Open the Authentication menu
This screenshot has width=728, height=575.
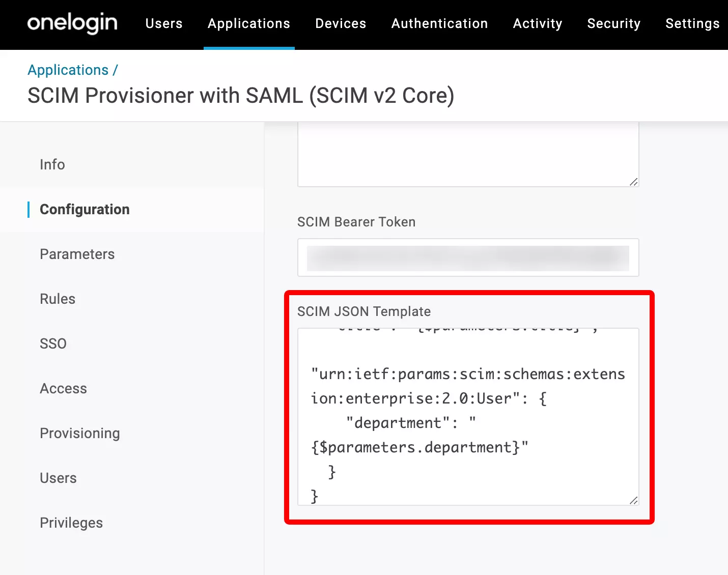pos(439,23)
